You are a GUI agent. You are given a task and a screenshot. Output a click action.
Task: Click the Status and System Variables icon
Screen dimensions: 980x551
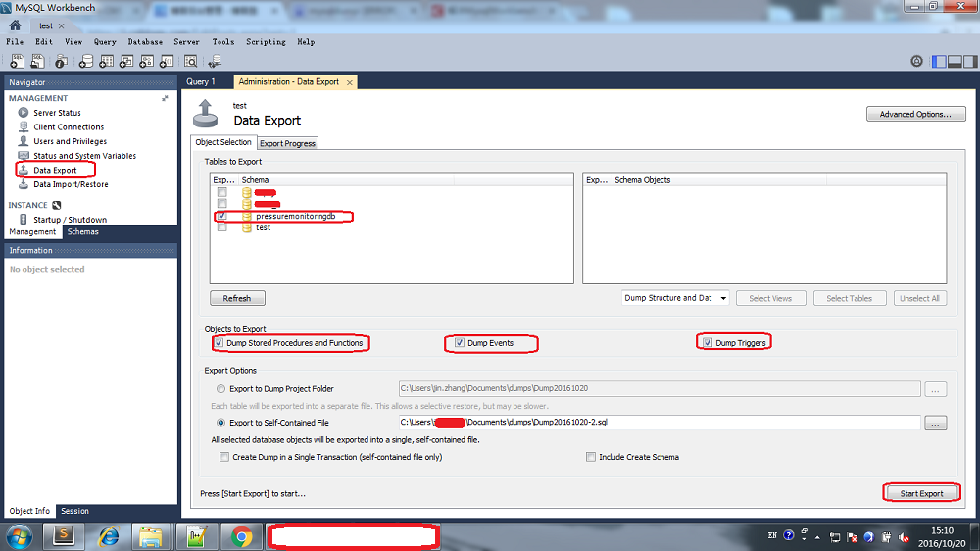(24, 156)
